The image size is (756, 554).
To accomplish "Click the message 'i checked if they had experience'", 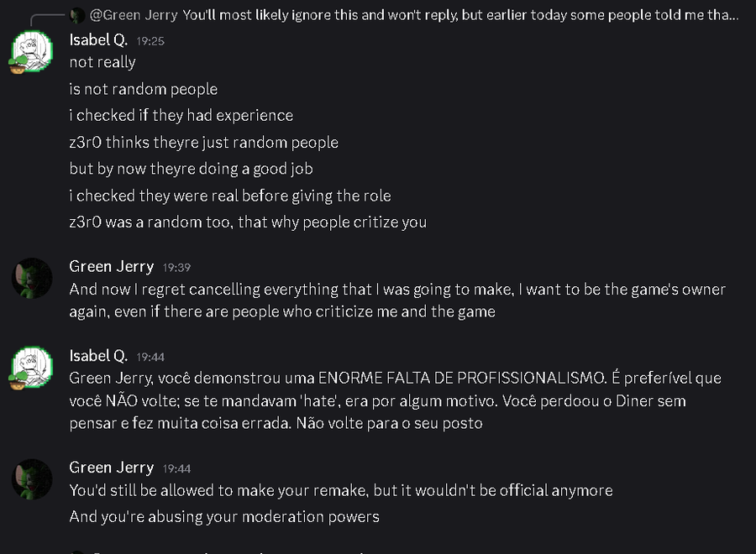I will tap(181, 116).
